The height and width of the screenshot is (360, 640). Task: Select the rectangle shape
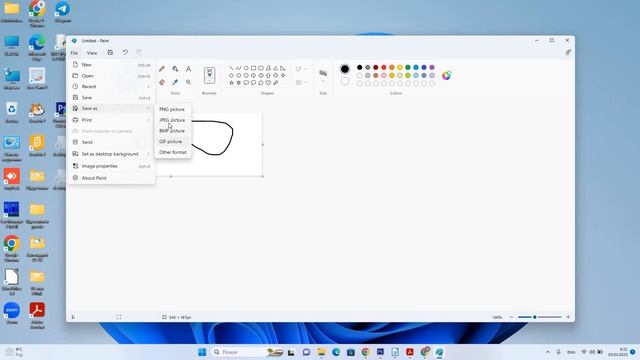[x=253, y=68]
